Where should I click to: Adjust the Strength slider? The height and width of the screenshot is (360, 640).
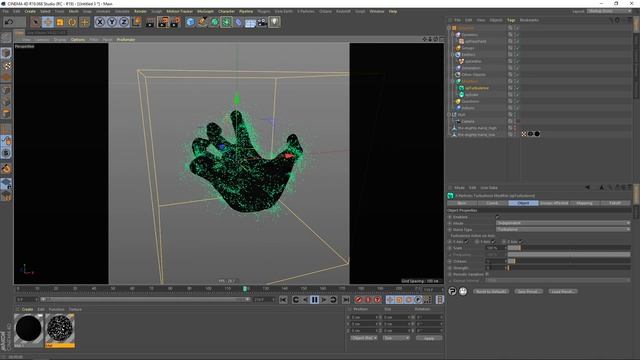pyautogui.click(x=569, y=268)
